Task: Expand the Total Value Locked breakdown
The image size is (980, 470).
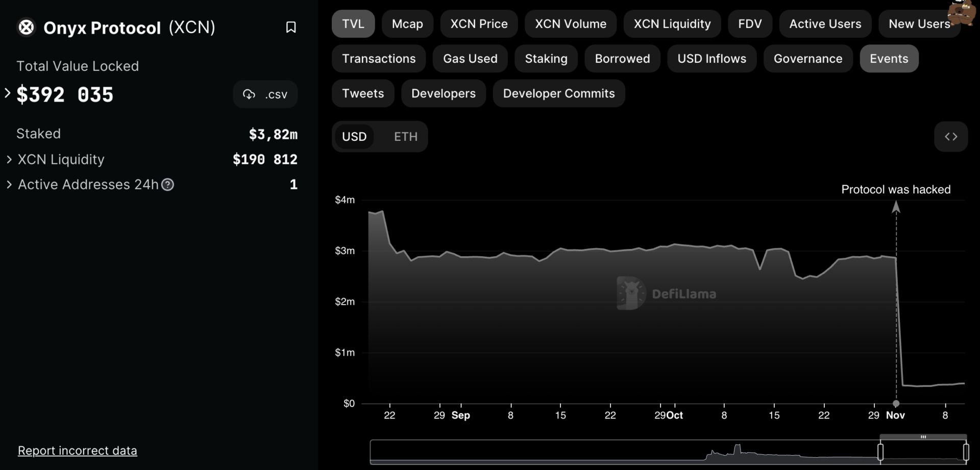Action: [8, 93]
